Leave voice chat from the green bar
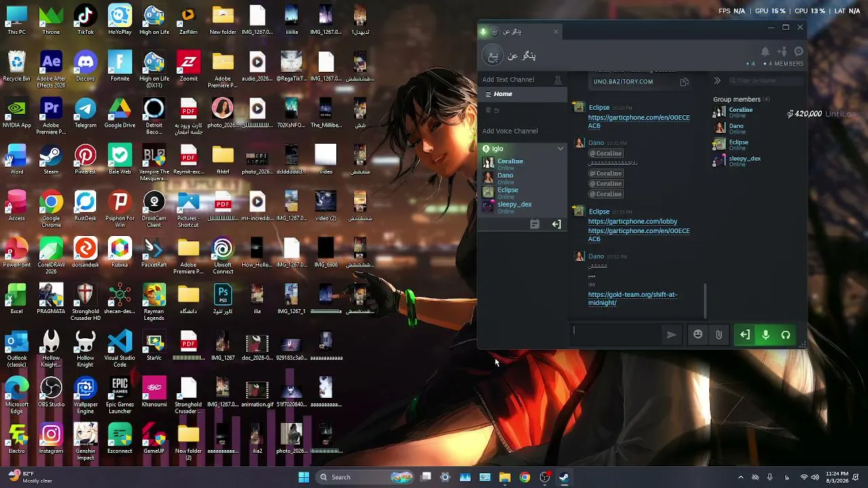The height and width of the screenshot is (488, 868). (745, 335)
